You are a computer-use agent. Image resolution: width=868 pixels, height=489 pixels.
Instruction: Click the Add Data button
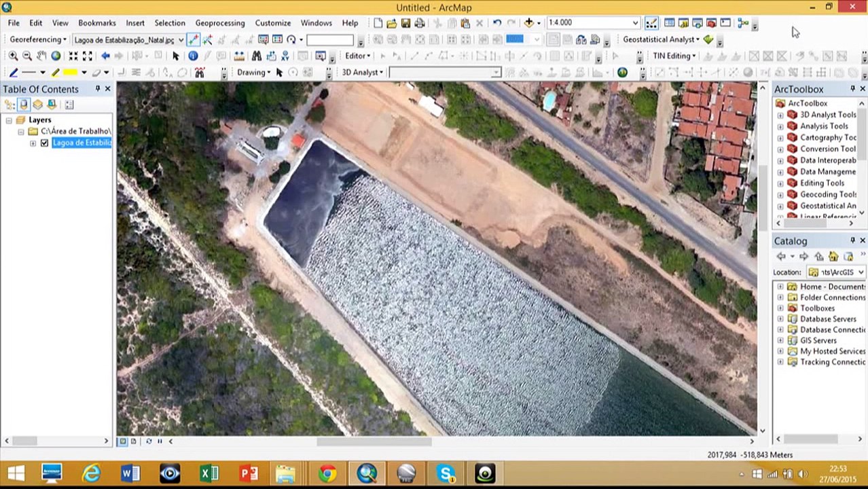tap(528, 22)
